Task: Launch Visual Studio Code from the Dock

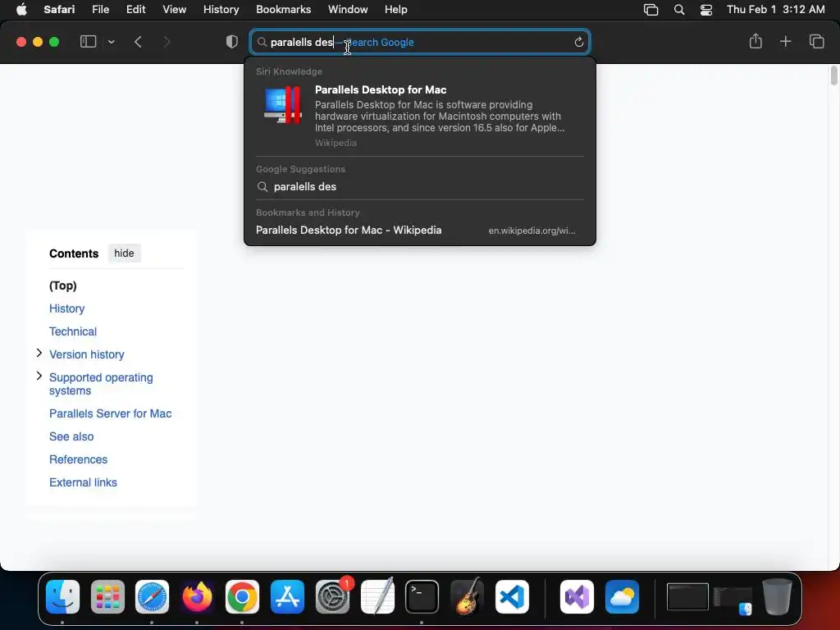Action: coord(512,597)
